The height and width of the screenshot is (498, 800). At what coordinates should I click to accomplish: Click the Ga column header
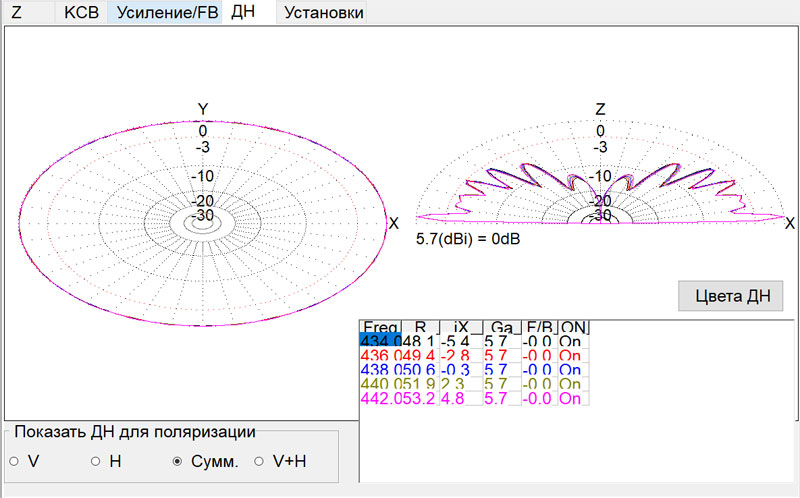point(503,327)
